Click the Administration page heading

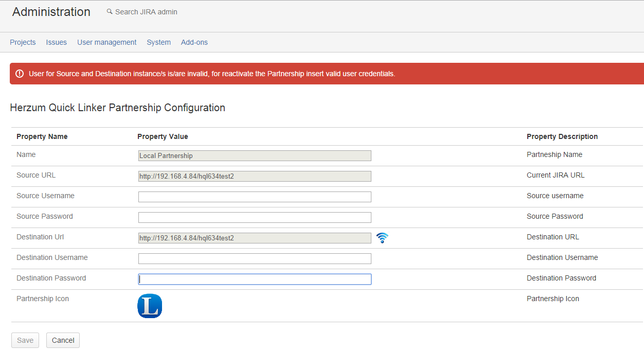(51, 12)
